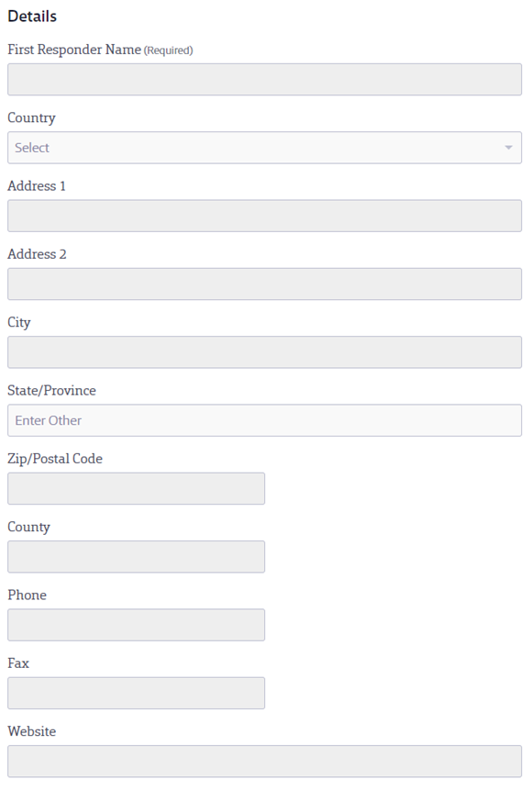Click the 'Country' field label

tap(31, 117)
